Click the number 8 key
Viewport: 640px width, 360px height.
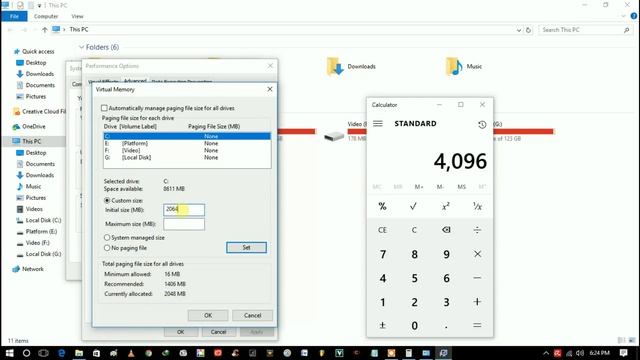(x=414, y=254)
